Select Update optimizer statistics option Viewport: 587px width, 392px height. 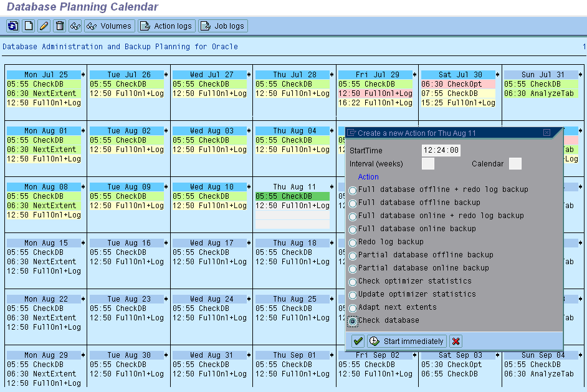[x=353, y=295]
